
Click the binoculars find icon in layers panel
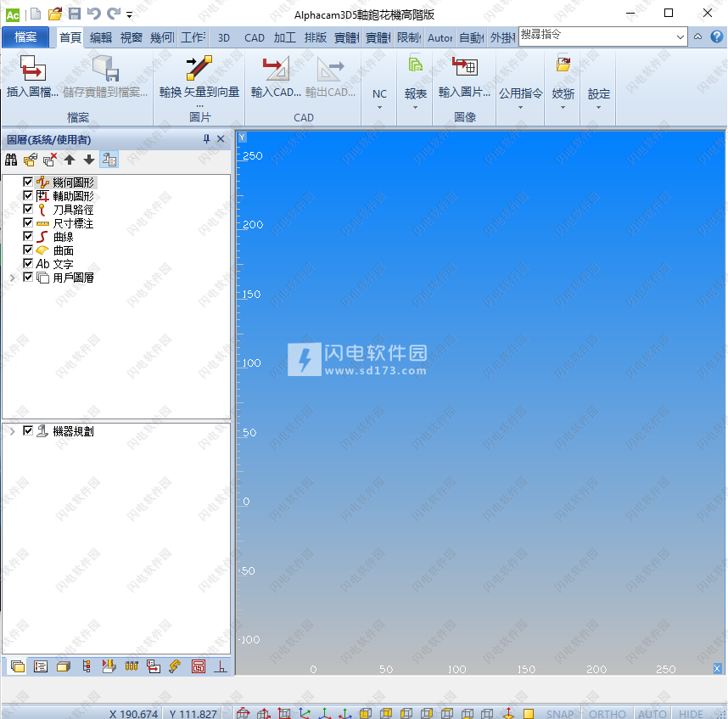11,160
